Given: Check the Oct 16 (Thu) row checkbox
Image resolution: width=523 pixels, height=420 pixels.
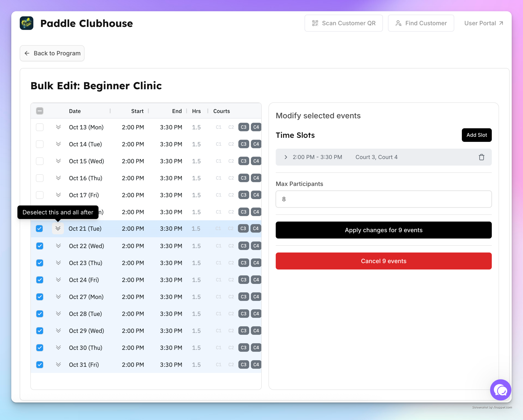Looking at the screenshot, I should (40, 178).
